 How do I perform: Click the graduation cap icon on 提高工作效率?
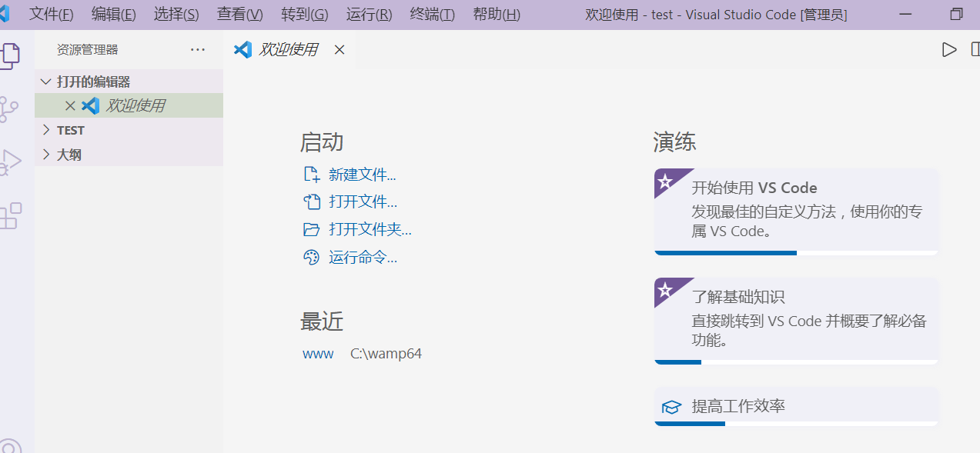click(672, 407)
